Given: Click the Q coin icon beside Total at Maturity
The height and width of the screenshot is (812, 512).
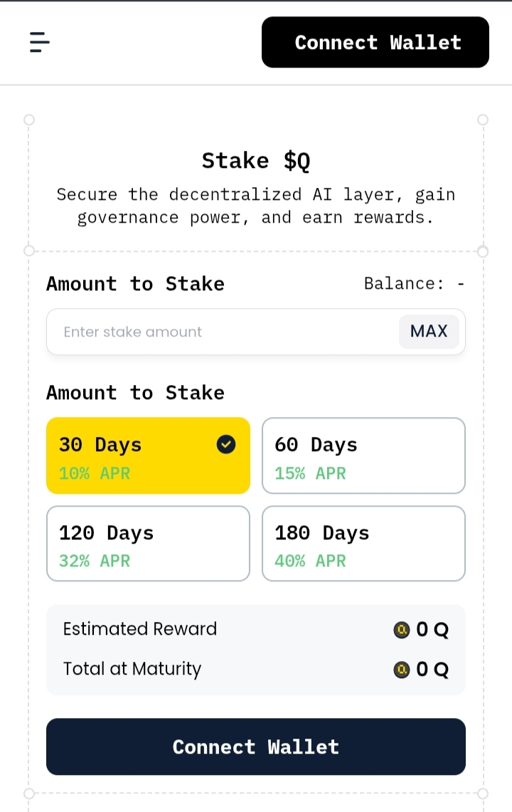Looking at the screenshot, I should click(x=402, y=670).
